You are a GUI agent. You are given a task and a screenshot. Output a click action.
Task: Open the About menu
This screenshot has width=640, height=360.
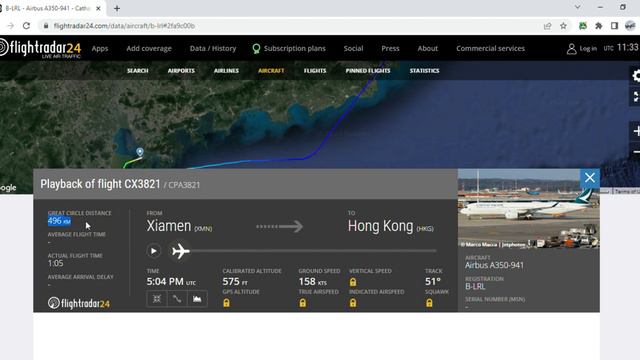tap(427, 48)
